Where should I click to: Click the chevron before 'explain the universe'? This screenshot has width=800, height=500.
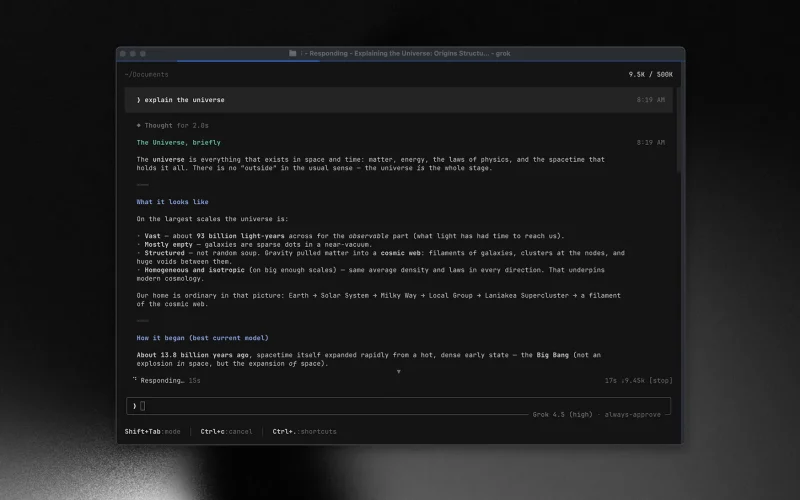pyautogui.click(x=138, y=100)
